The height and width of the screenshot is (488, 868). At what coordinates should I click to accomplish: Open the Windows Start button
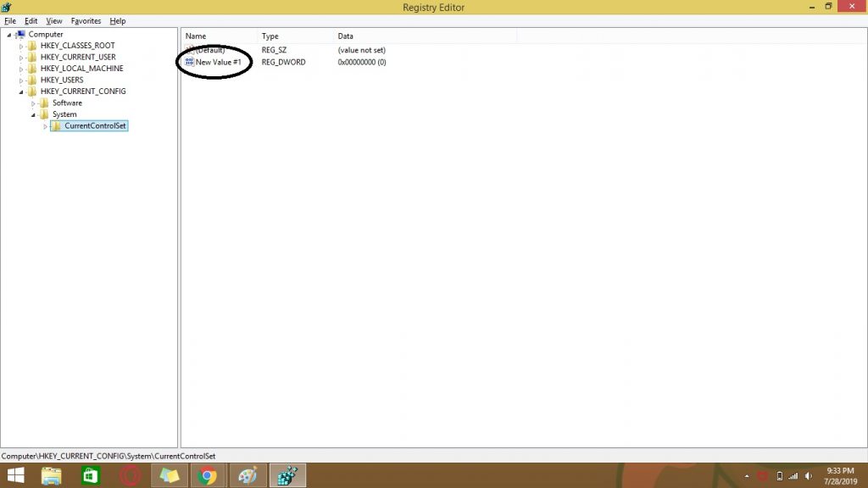click(15, 475)
